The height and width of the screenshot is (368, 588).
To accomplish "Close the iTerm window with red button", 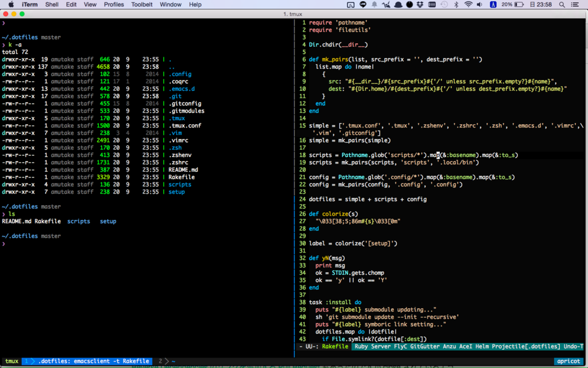I will (x=6, y=14).
